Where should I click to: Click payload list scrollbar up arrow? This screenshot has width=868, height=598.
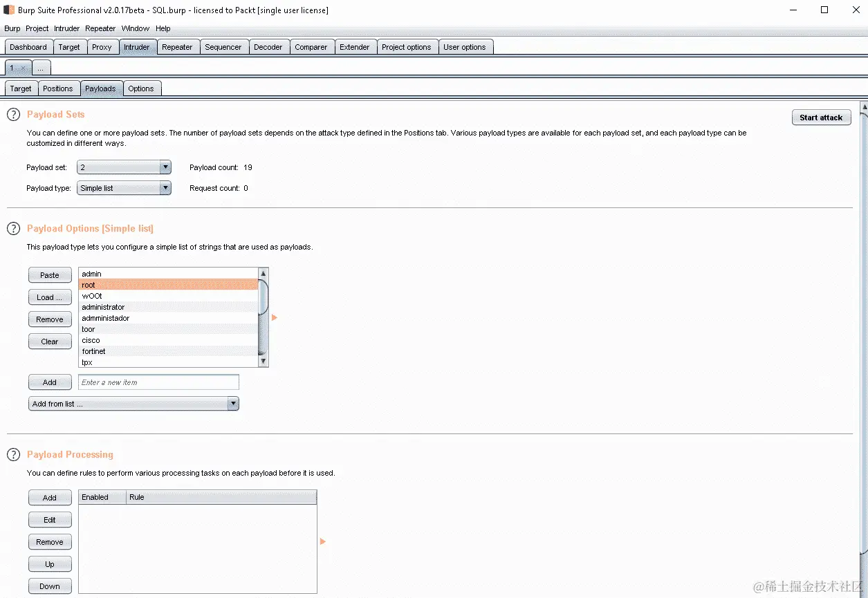click(x=263, y=274)
